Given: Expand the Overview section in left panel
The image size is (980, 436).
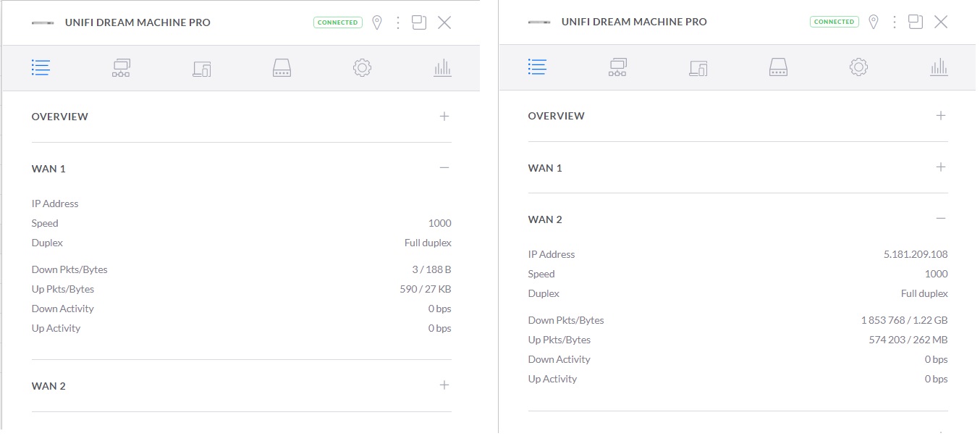Looking at the screenshot, I should (444, 116).
